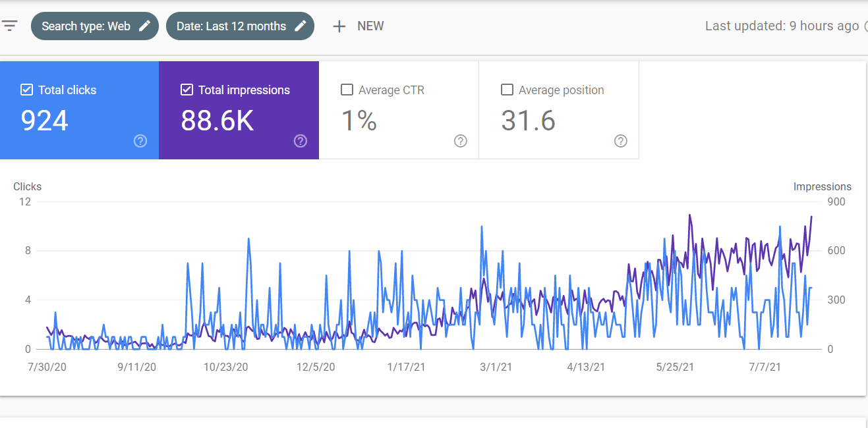This screenshot has height=428, width=868.
Task: Add a NEW filter
Action: [x=370, y=26]
